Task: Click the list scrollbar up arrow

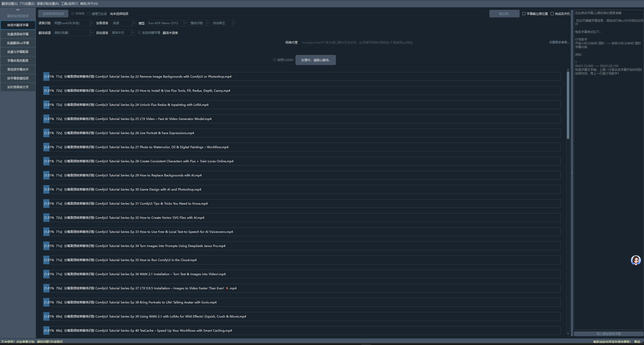Action: (568, 69)
